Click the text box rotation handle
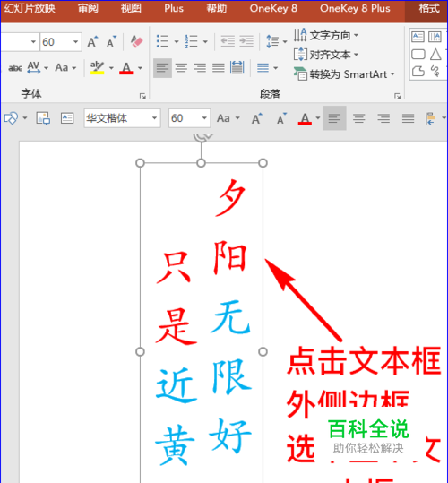This screenshot has height=483, width=448. [x=202, y=137]
